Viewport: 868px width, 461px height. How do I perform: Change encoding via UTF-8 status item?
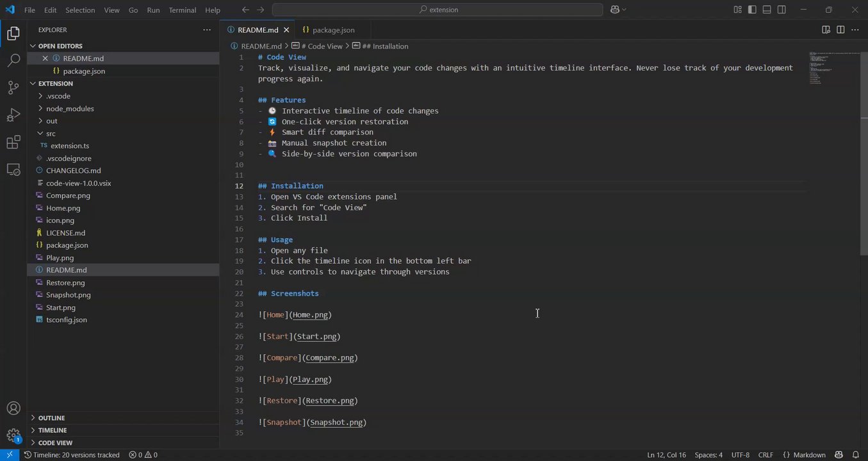click(x=740, y=455)
